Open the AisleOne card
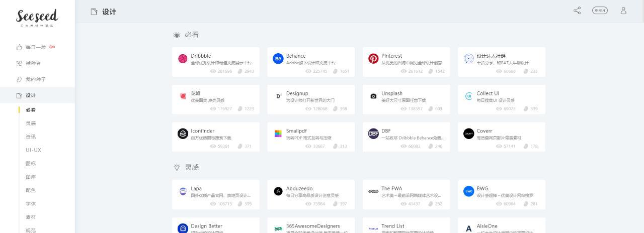644x233 pixels. point(501,225)
